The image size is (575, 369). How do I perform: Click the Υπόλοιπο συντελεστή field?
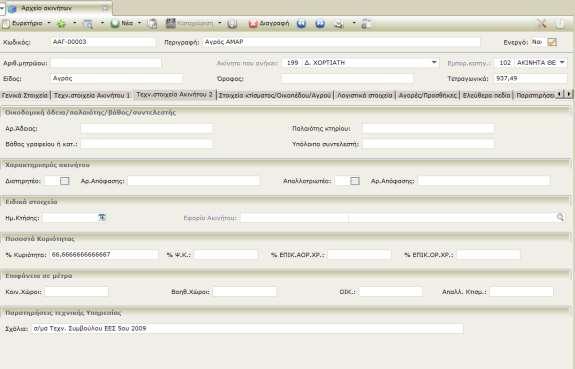(428, 144)
